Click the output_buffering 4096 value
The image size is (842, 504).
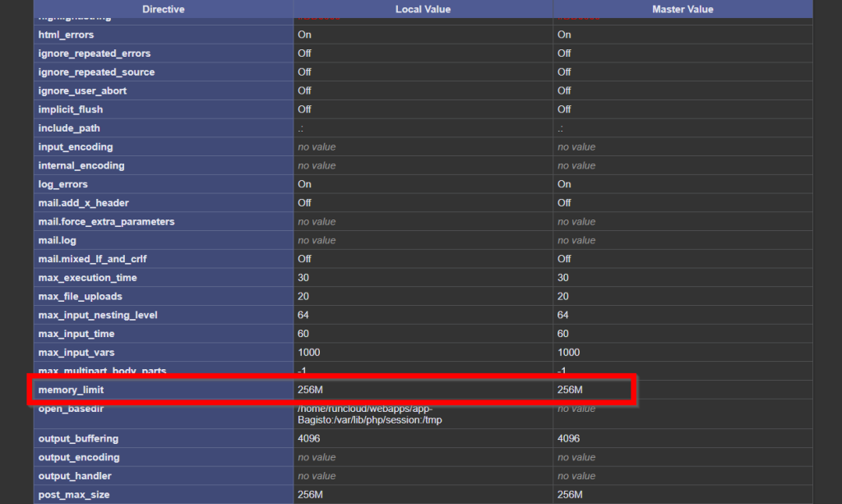(x=308, y=438)
